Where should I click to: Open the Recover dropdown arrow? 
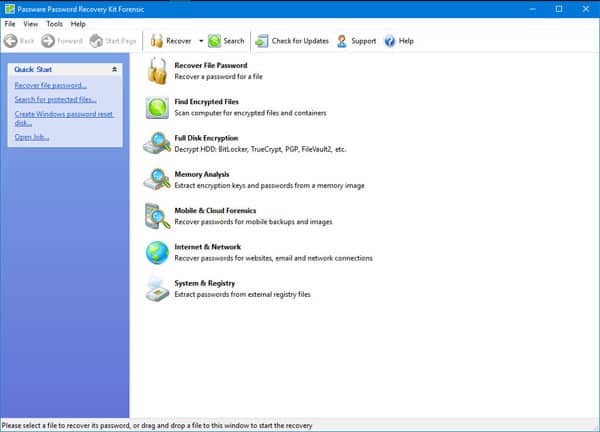(201, 41)
